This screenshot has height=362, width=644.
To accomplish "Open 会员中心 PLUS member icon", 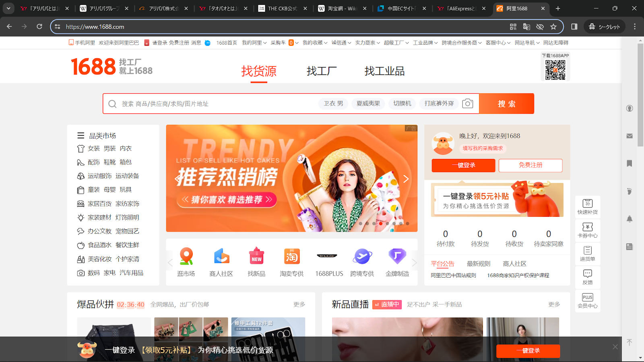I will (x=588, y=300).
